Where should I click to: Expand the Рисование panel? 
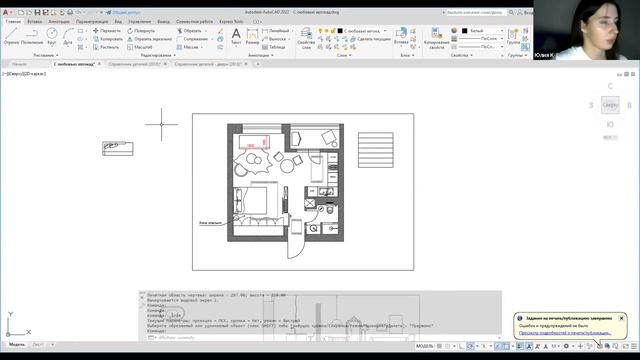click(46, 55)
